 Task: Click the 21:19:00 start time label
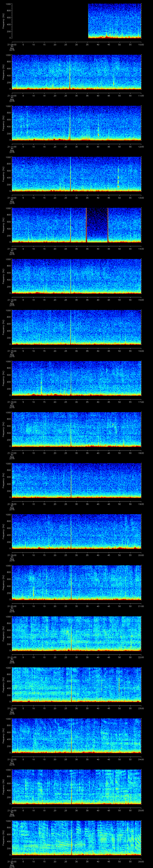(x=12, y=555)
